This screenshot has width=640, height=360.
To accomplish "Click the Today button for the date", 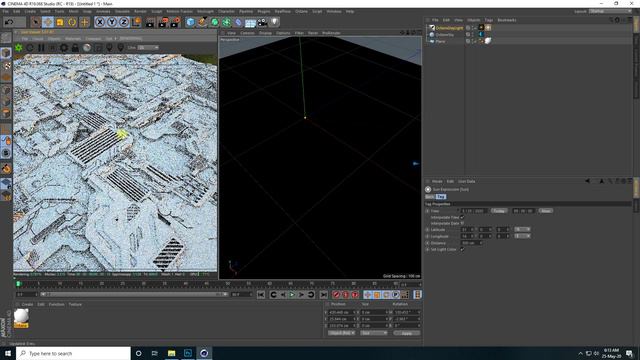I will coord(498,211).
